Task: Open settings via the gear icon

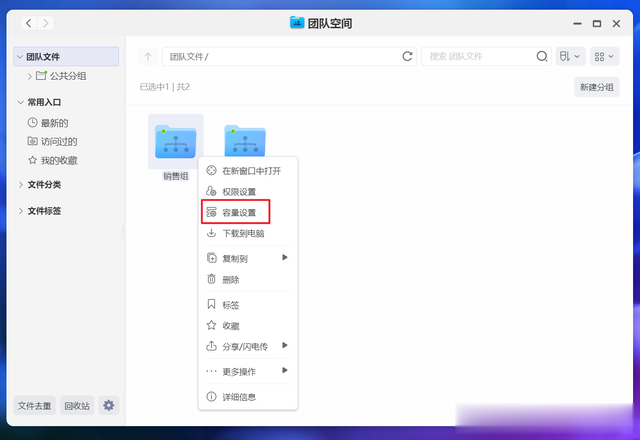Action: (x=109, y=405)
